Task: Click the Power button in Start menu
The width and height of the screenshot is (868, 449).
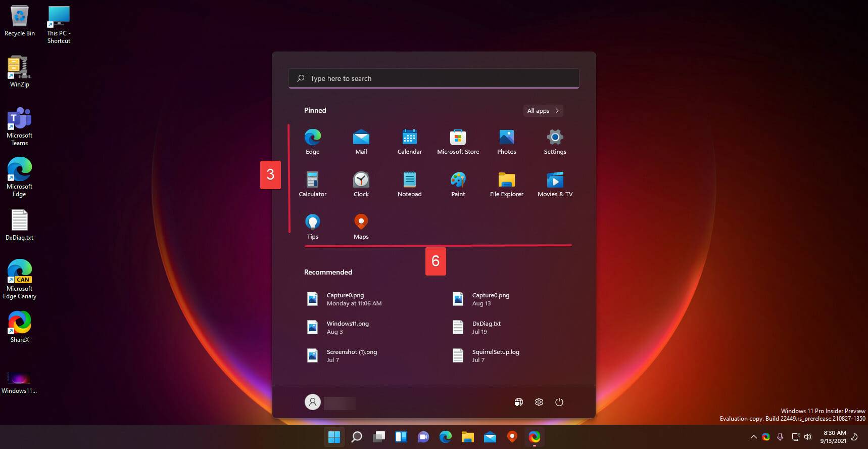Action: (x=559, y=402)
